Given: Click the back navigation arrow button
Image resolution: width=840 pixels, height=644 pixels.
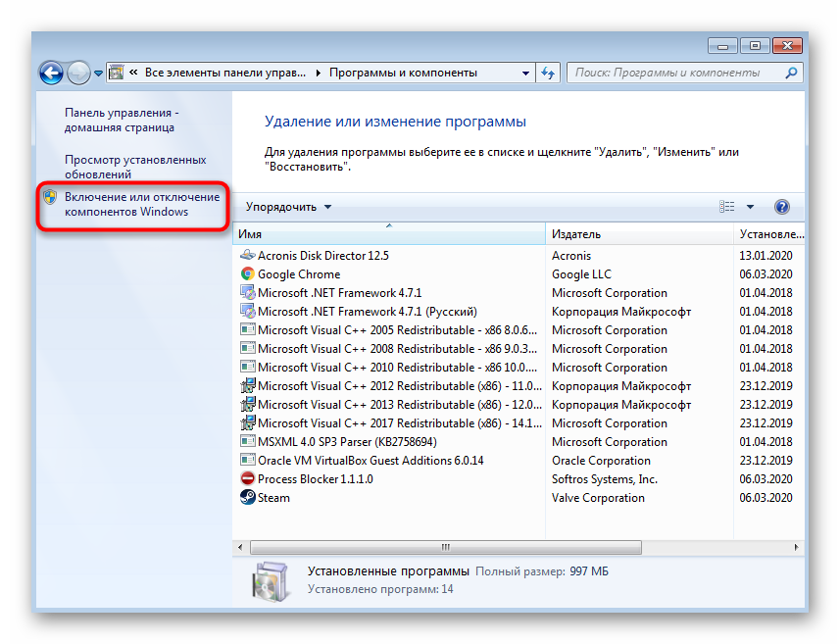Looking at the screenshot, I should [51, 73].
